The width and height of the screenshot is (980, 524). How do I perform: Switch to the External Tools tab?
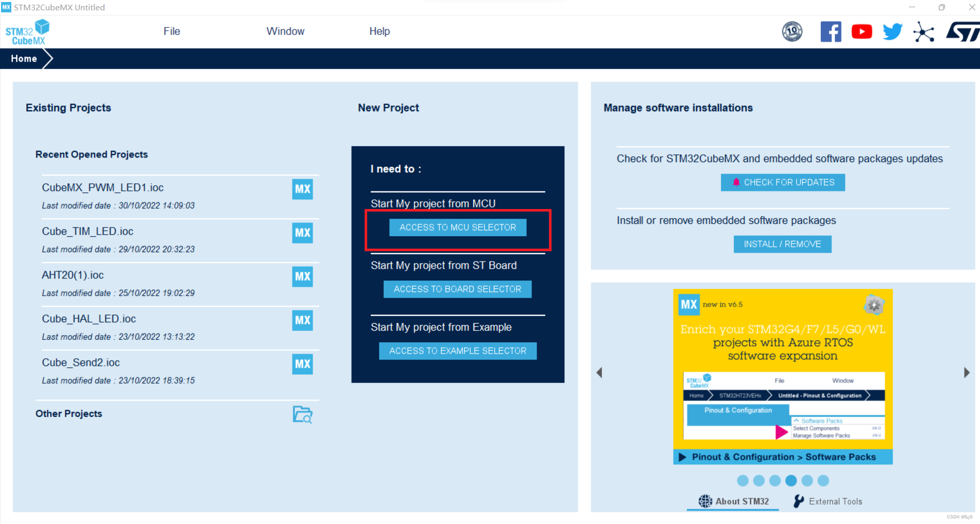tap(828, 501)
